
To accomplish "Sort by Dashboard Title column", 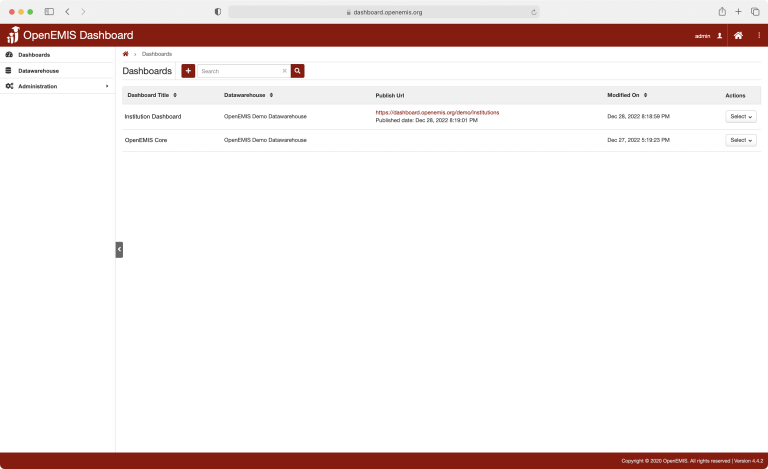I will (x=152, y=95).
